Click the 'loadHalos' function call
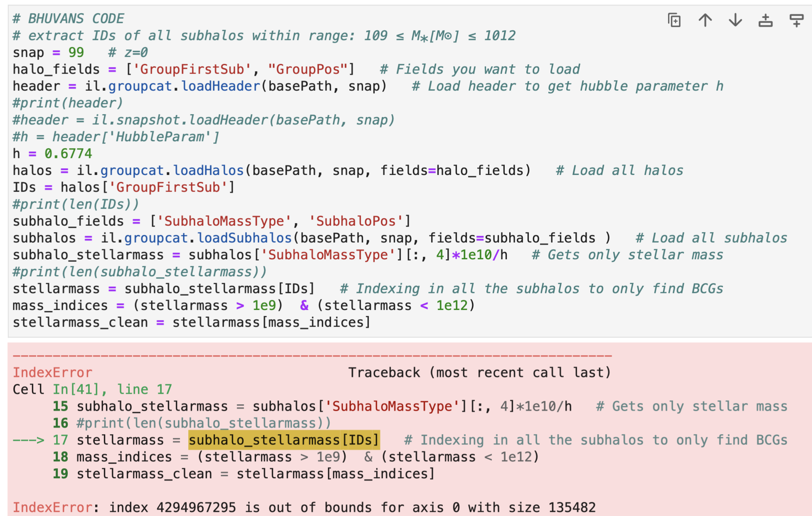This screenshot has height=516, width=812. point(208,171)
